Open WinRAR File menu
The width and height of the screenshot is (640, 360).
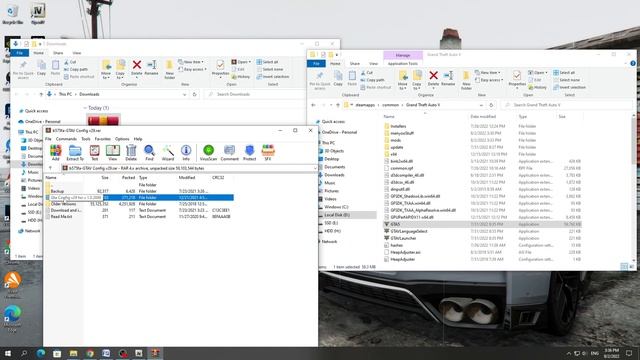point(48,139)
